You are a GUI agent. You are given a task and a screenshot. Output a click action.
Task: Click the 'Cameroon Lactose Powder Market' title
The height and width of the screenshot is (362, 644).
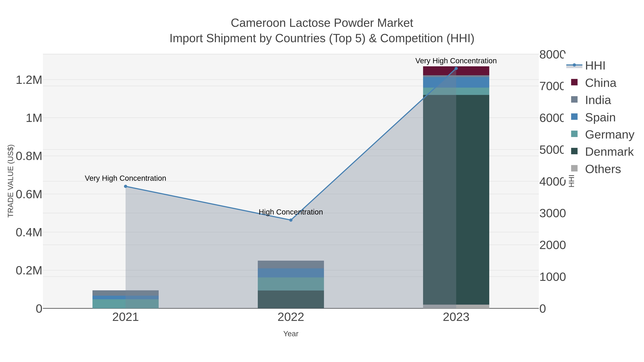[322, 23]
